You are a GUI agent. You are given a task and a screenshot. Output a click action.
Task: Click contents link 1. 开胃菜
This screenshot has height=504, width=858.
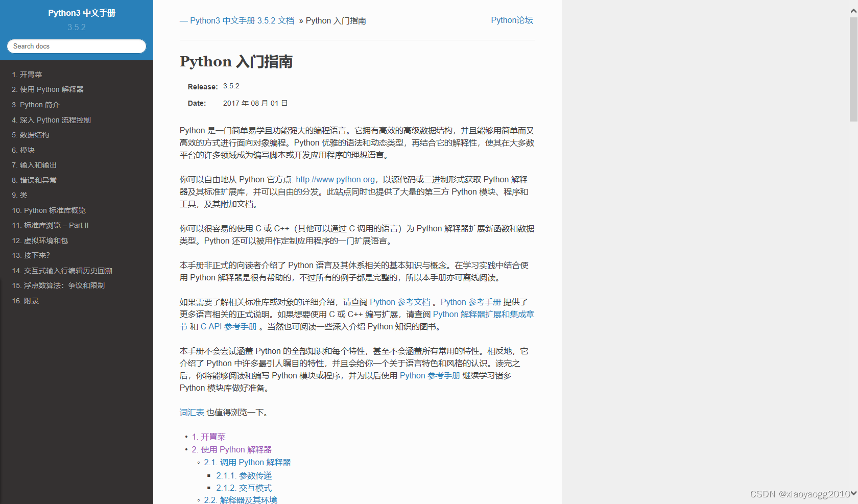209,437
